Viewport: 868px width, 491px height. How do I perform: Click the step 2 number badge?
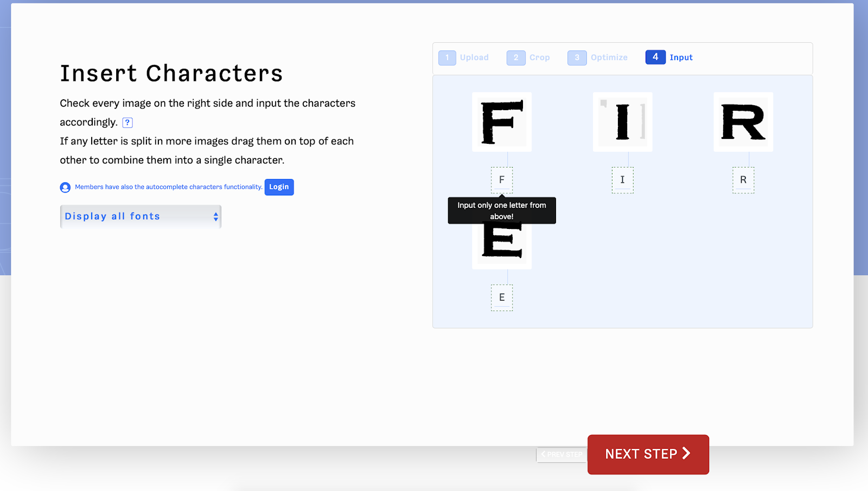click(x=516, y=58)
